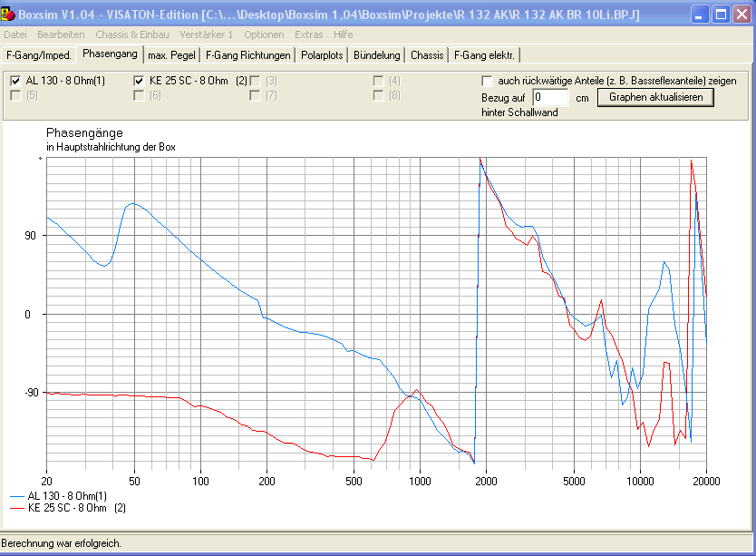The image size is (756, 556).
Task: Open the Extras menu
Action: 309,34
